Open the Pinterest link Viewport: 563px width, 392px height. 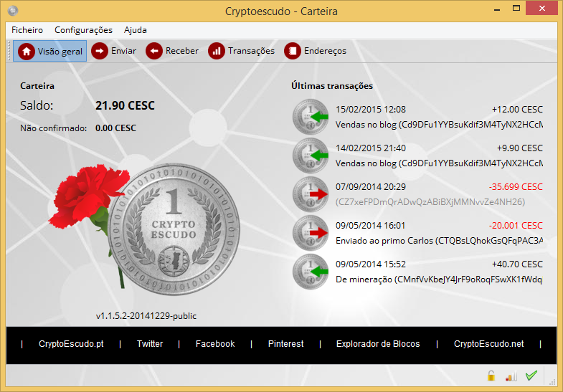pos(286,344)
